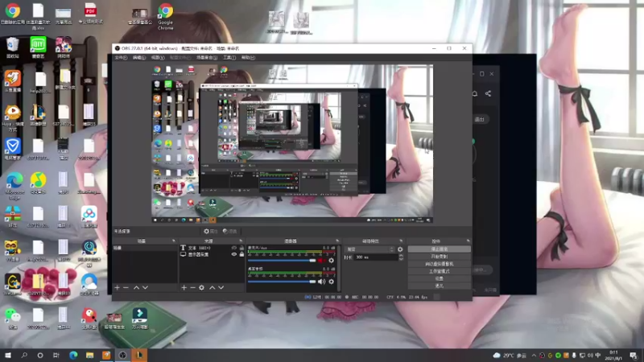This screenshot has width=644, height=362.
Task: Click the Exit button in Controls
Action: tap(439, 286)
